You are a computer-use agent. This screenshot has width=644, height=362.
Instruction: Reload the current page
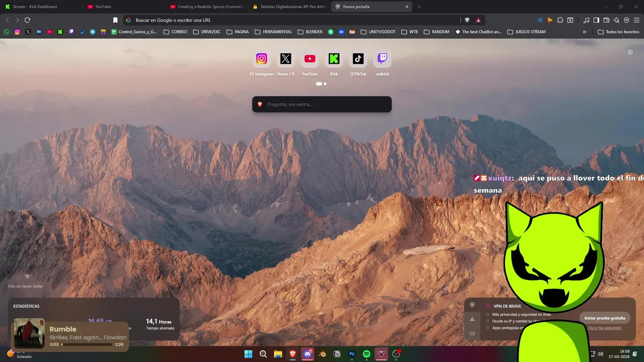tap(28, 20)
